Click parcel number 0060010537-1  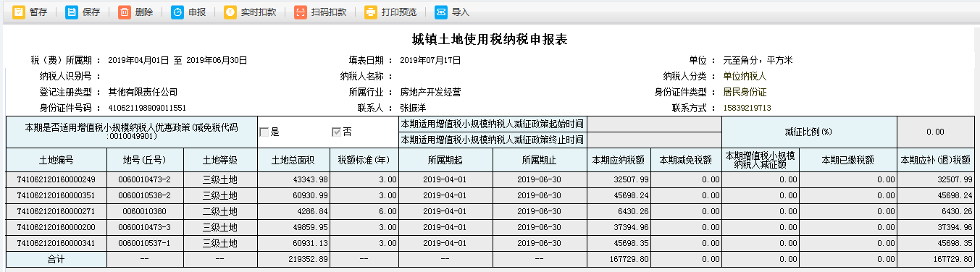click(145, 243)
